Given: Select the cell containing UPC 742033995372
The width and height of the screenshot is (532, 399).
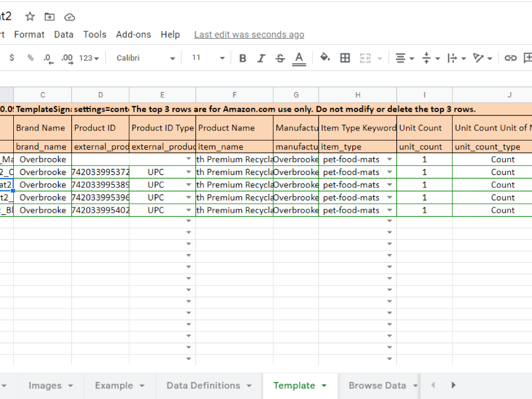Looking at the screenshot, I should click(100, 172).
